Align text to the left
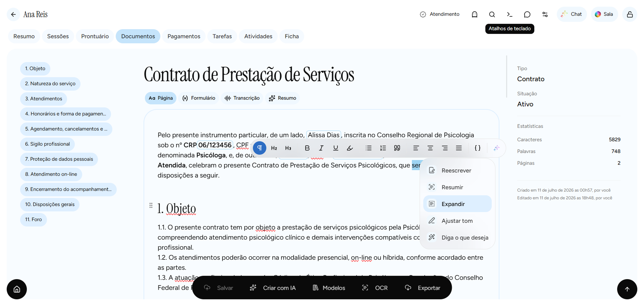This screenshot has width=644, height=306. click(416, 148)
